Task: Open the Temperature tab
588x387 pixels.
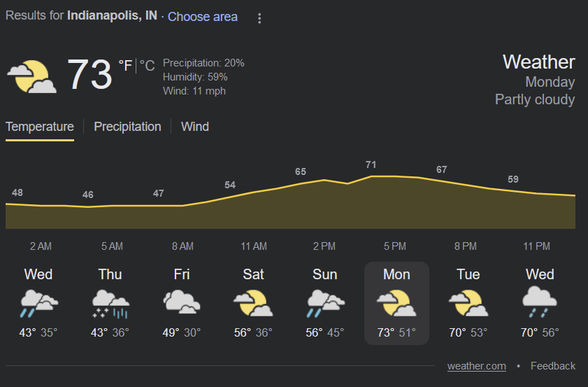Action: pos(40,127)
